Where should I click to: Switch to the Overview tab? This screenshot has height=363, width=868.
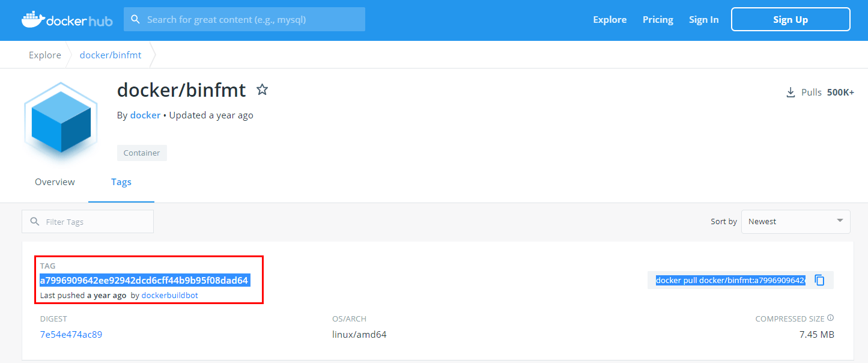55,181
